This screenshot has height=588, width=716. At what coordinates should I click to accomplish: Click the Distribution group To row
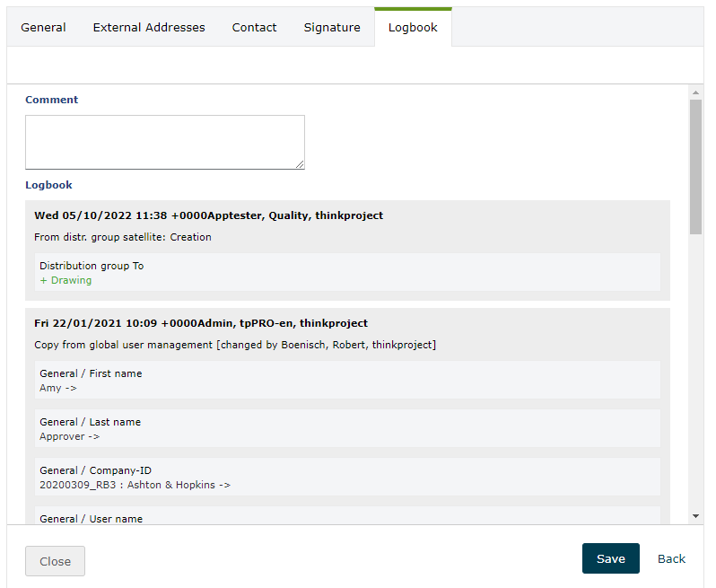[x=349, y=272]
